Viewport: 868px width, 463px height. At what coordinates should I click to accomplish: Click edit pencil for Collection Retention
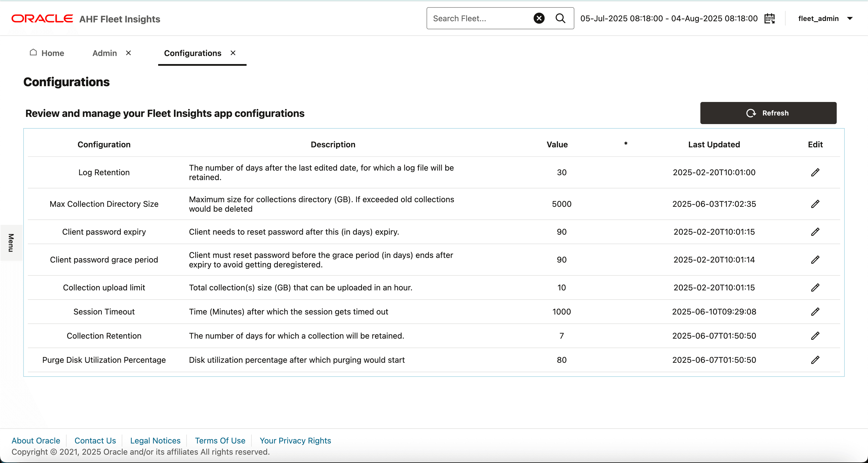pyautogui.click(x=815, y=336)
